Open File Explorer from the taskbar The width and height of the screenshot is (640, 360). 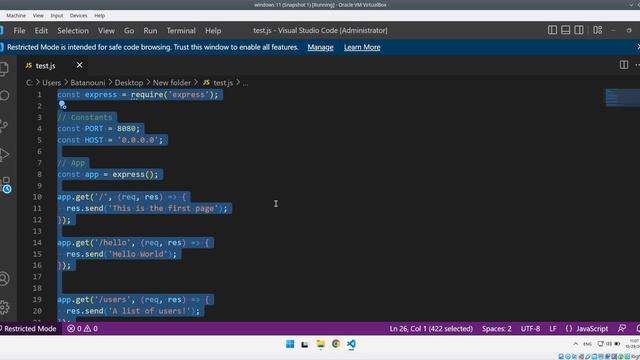(320, 344)
